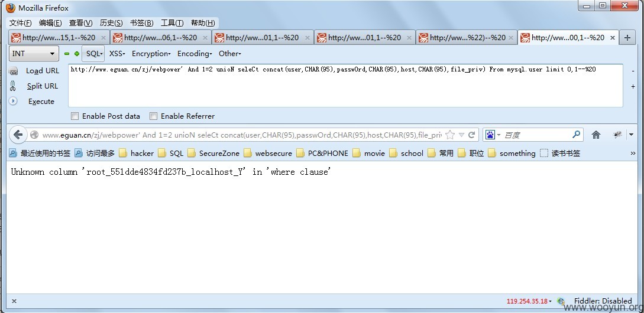The image size is (644, 313).
Task: Open the movie bookmarks folder
Action: coord(368,154)
